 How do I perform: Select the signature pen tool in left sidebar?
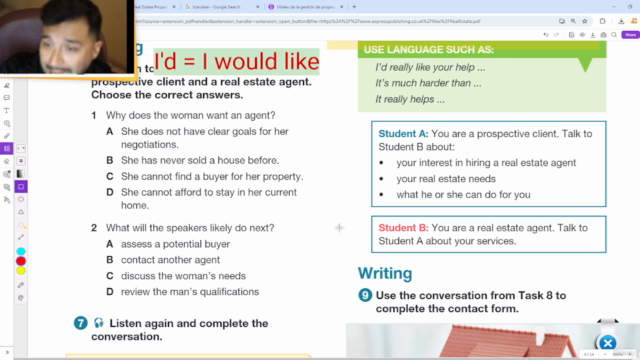tap(7, 86)
